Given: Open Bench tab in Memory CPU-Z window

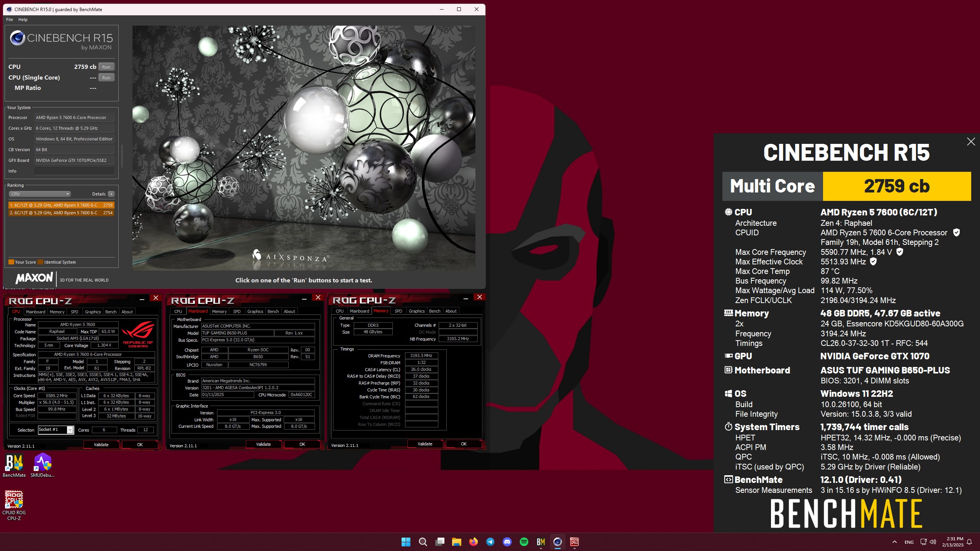Looking at the screenshot, I should (434, 311).
